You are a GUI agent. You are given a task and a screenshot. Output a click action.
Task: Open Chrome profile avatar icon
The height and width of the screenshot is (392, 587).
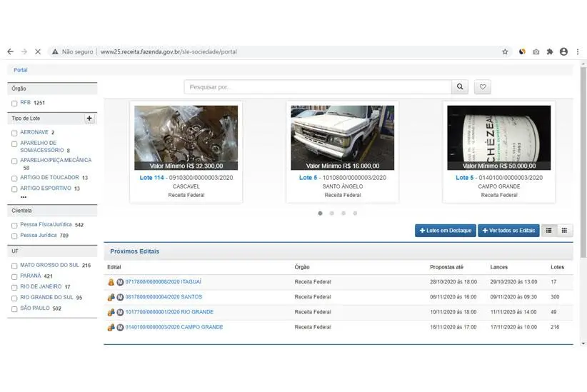[x=563, y=52]
